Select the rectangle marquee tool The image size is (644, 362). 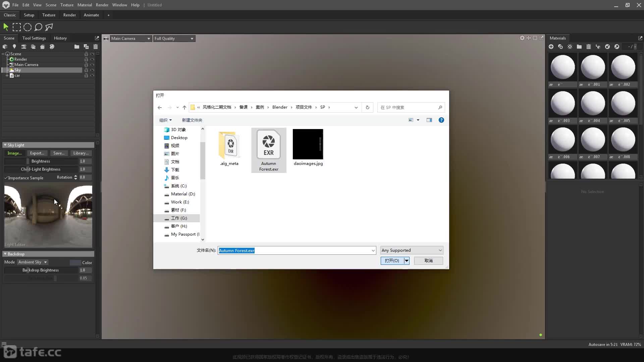16,27
